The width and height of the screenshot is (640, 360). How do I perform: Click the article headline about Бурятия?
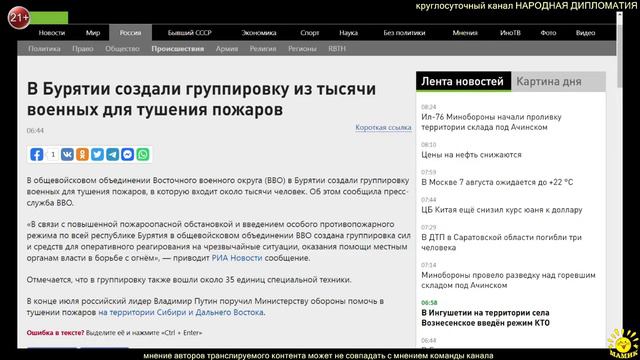pyautogui.click(x=201, y=99)
